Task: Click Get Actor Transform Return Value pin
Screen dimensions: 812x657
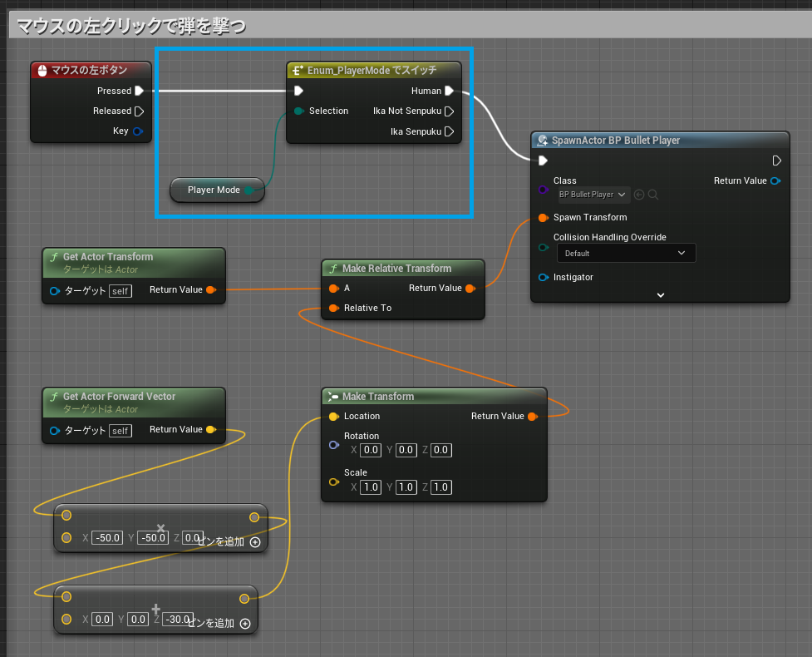Action: click(x=211, y=289)
